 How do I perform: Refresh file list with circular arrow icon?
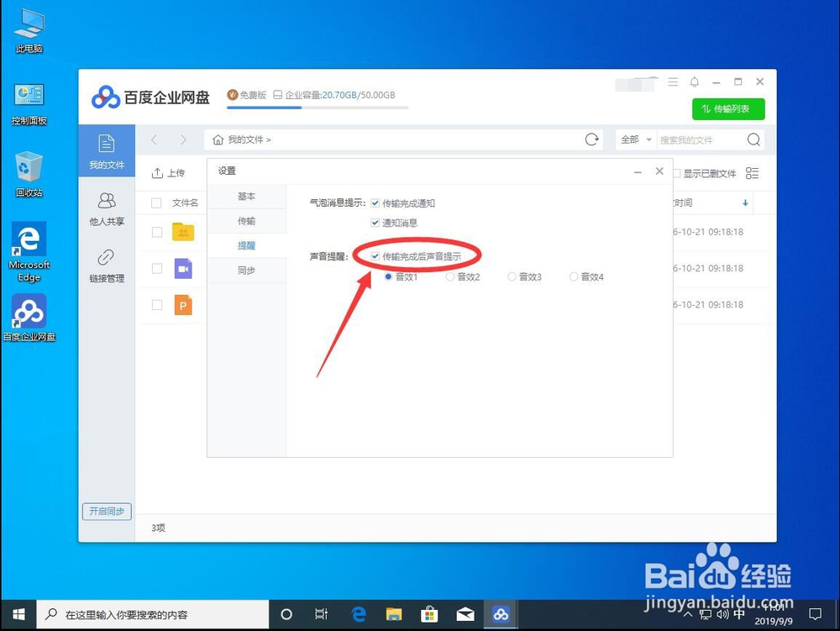tap(591, 139)
